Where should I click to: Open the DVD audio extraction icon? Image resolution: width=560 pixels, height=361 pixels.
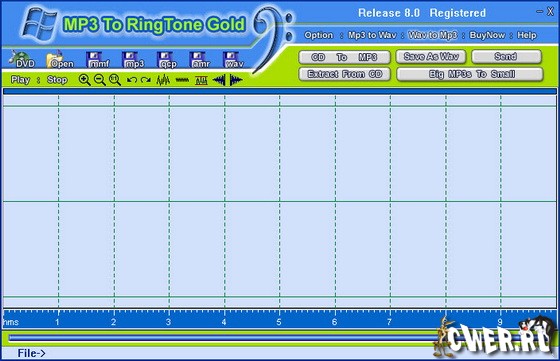tap(22, 60)
